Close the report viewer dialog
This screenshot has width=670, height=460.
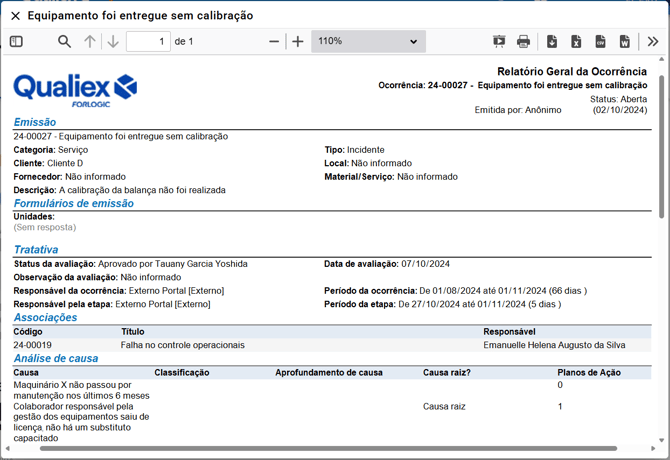15,16
